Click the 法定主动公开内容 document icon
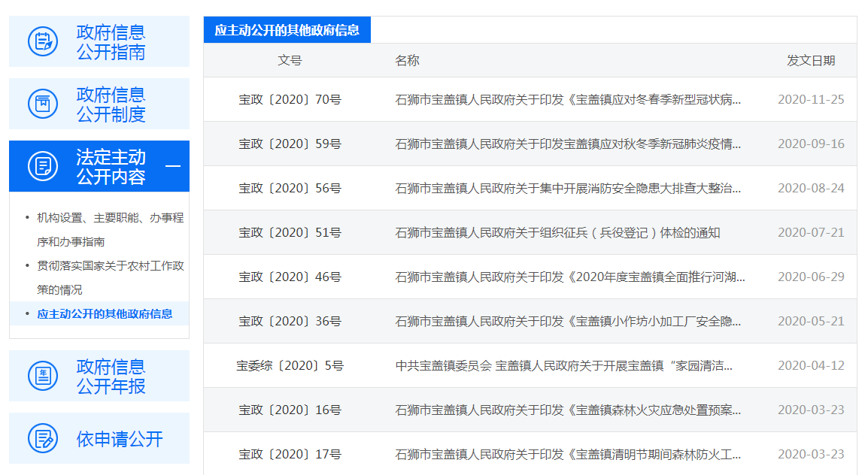 [x=43, y=166]
